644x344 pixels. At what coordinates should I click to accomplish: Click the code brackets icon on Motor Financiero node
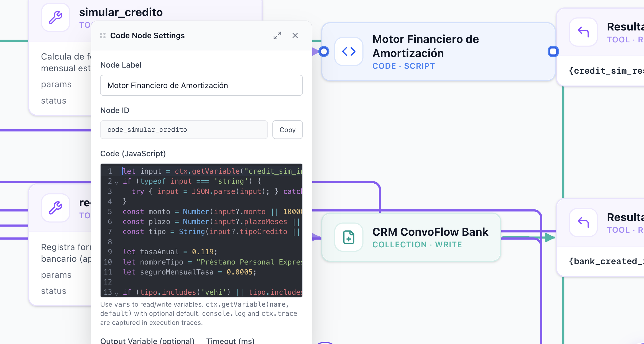click(x=349, y=52)
